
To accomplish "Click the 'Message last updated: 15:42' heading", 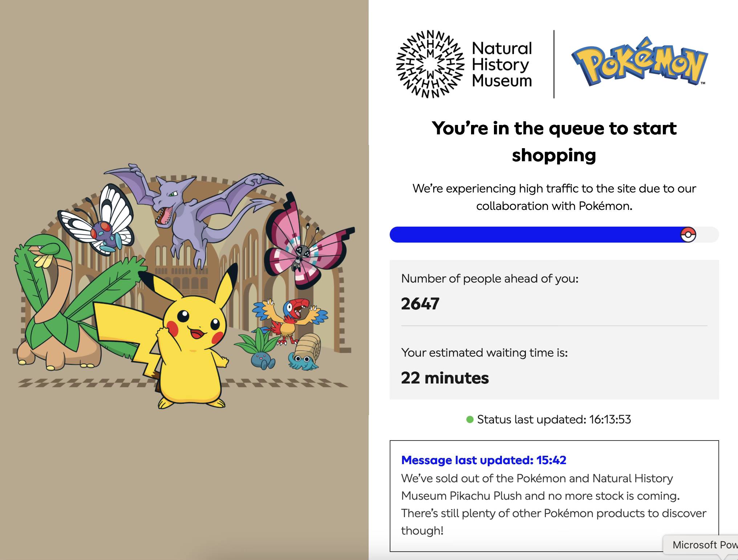I will click(x=483, y=460).
